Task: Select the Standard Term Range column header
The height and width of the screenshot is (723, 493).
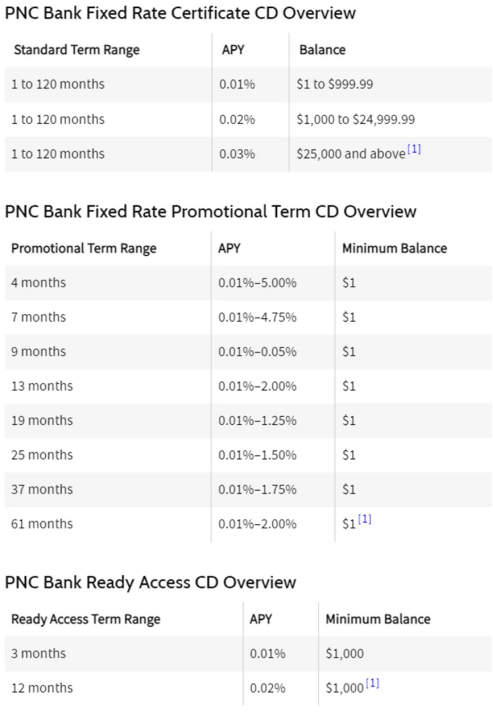Action: click(77, 50)
